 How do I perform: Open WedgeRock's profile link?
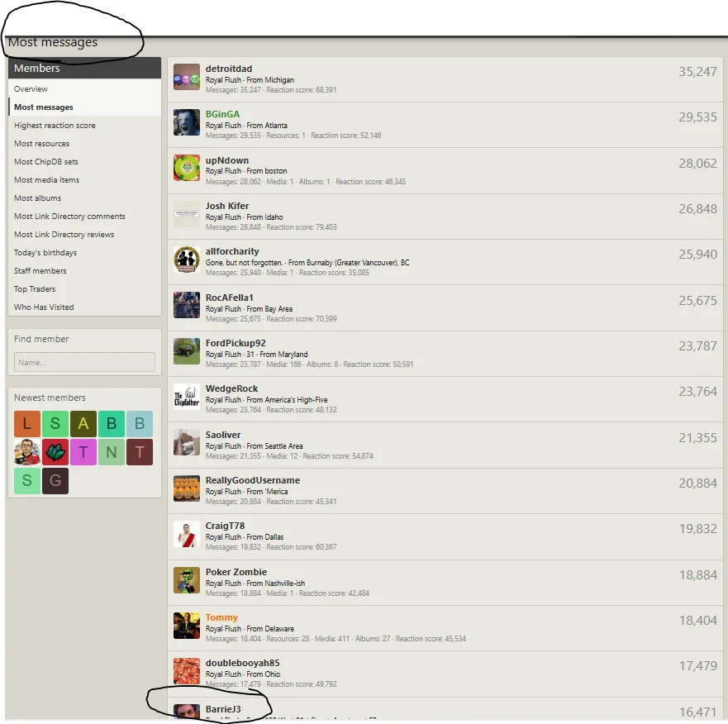pos(231,388)
